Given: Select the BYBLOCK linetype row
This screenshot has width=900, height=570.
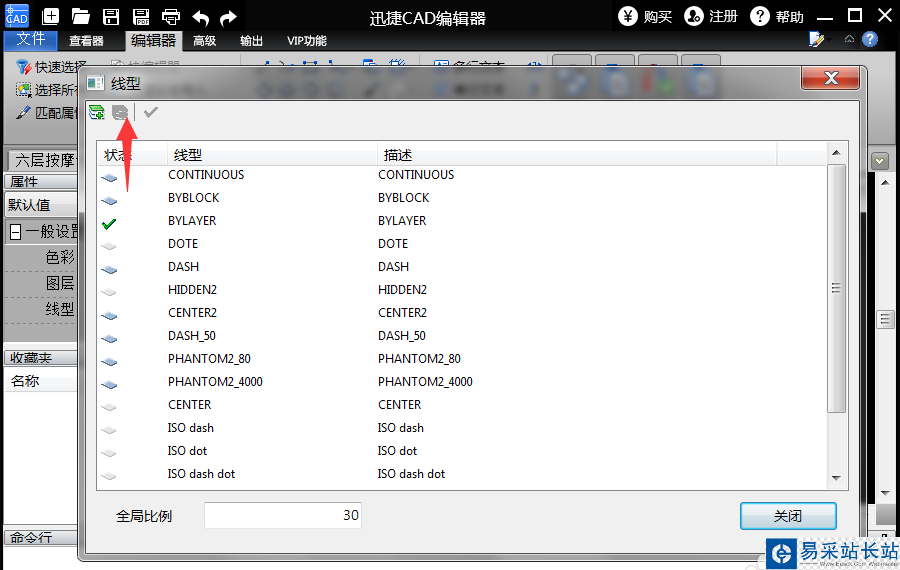Looking at the screenshot, I should [x=462, y=197].
